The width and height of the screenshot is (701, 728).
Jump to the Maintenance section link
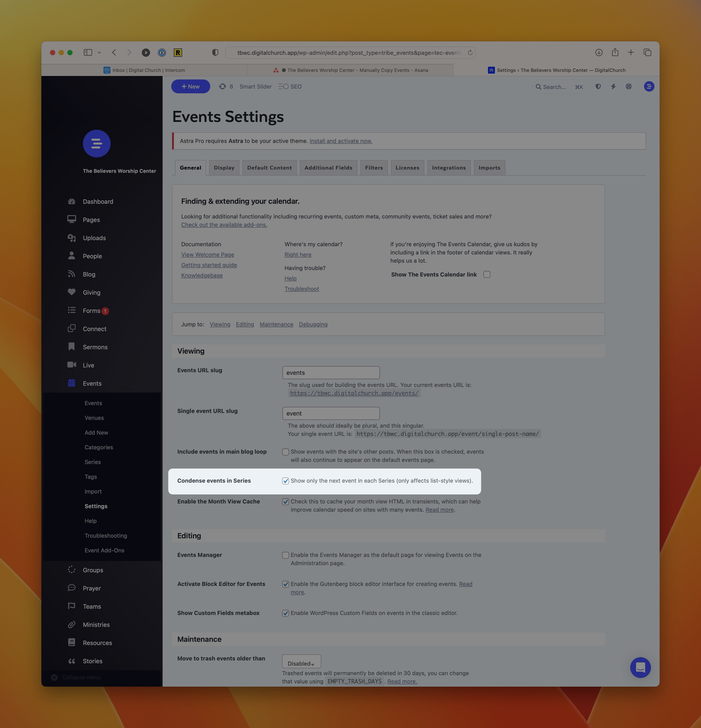277,324
